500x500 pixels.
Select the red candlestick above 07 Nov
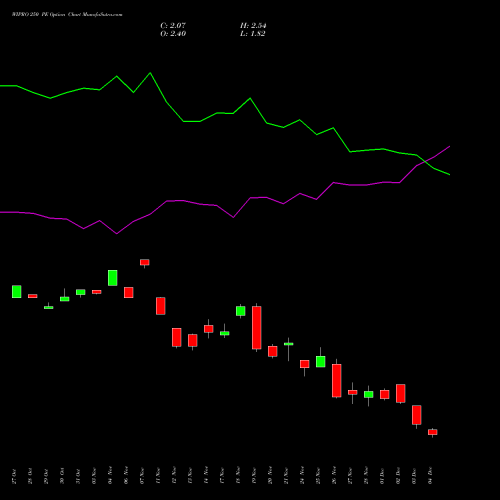click(x=145, y=263)
